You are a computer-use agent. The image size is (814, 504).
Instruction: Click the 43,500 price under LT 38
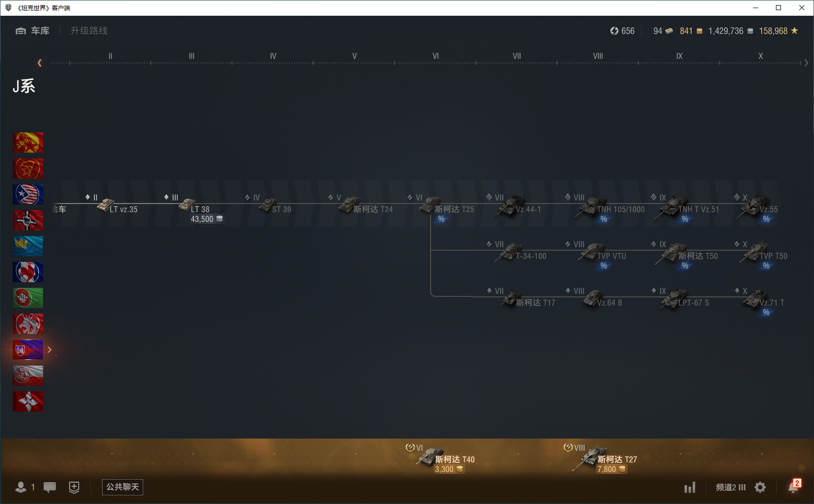click(x=207, y=219)
